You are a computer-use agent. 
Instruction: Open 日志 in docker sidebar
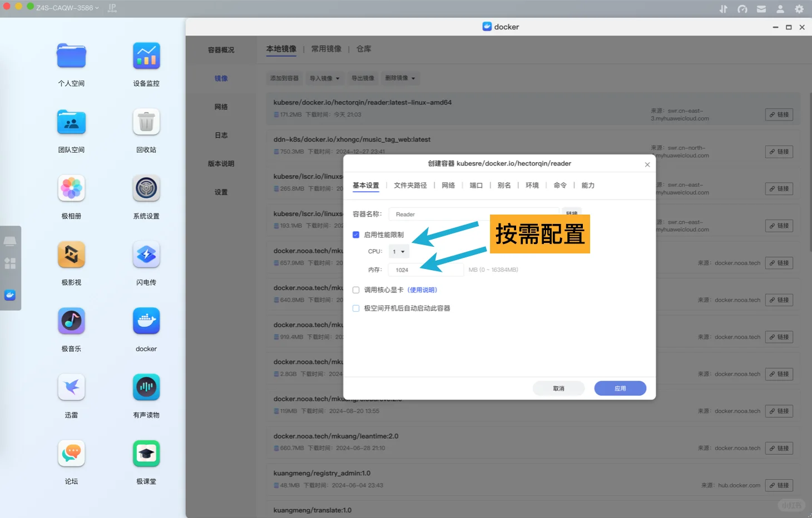[221, 135]
